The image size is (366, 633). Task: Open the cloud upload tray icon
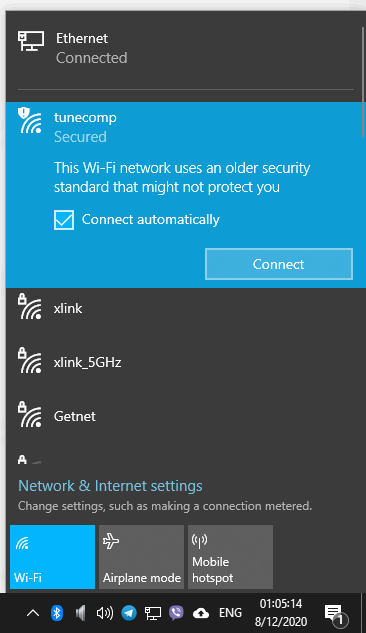coord(201,614)
